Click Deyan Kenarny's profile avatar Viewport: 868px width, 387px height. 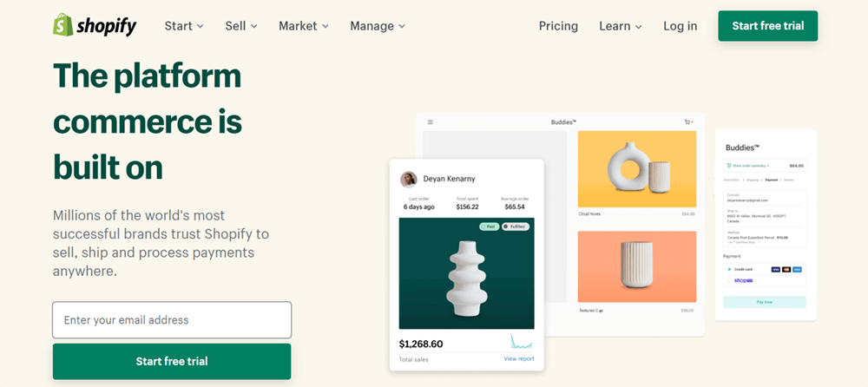pos(408,179)
